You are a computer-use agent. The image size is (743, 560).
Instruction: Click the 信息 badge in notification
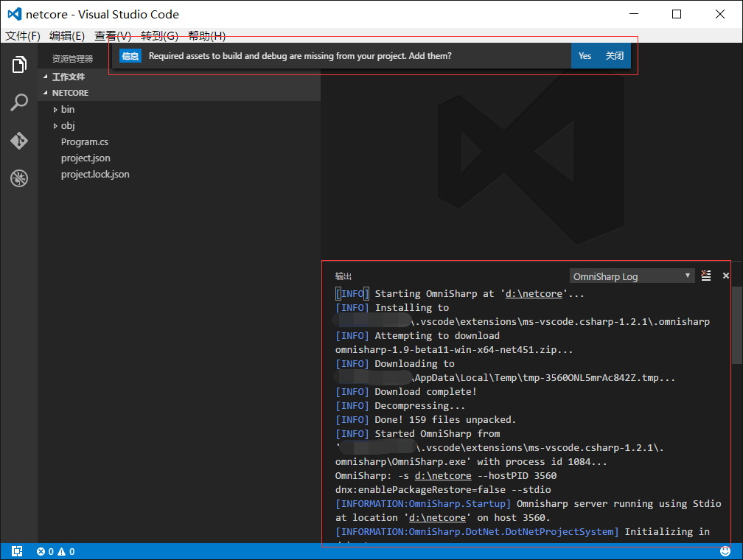[130, 56]
